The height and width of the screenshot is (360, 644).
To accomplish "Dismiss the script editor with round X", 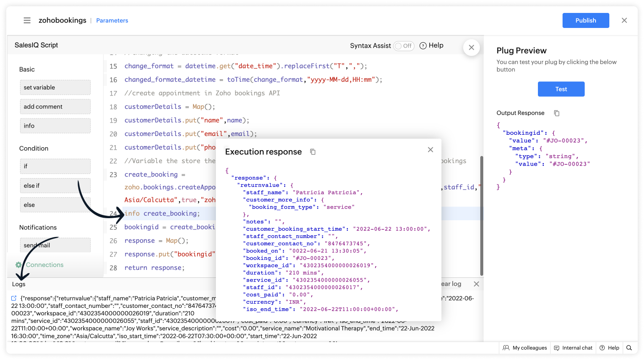I will 471,48.
